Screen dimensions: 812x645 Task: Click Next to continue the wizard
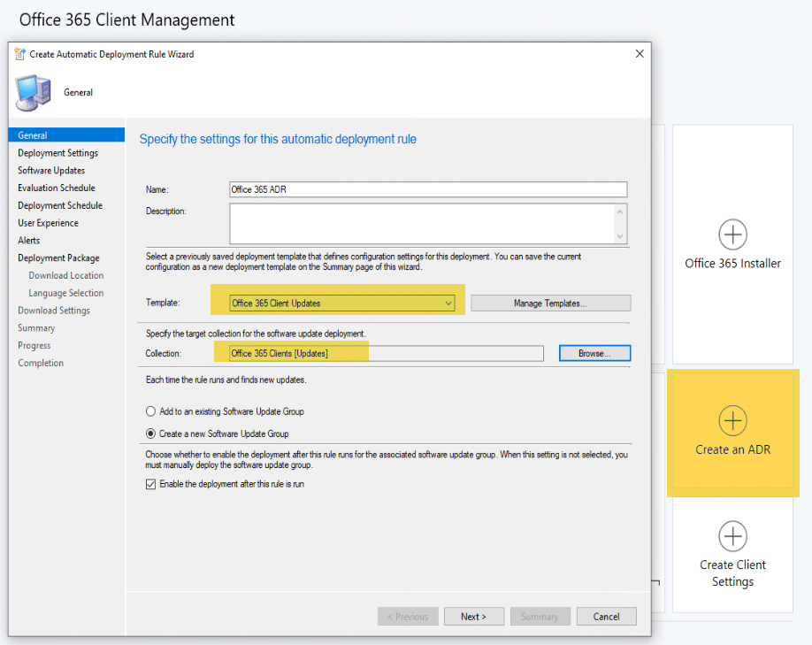tap(474, 616)
